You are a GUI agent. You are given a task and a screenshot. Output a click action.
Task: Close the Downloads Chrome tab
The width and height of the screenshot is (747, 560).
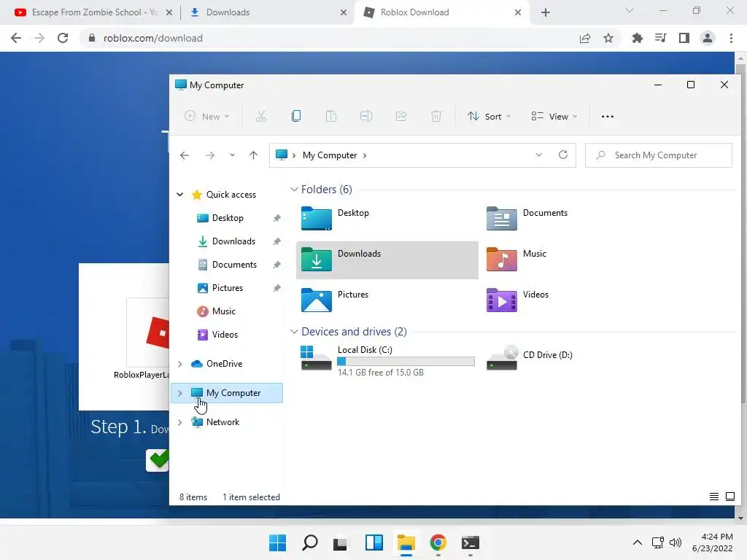[x=344, y=12]
